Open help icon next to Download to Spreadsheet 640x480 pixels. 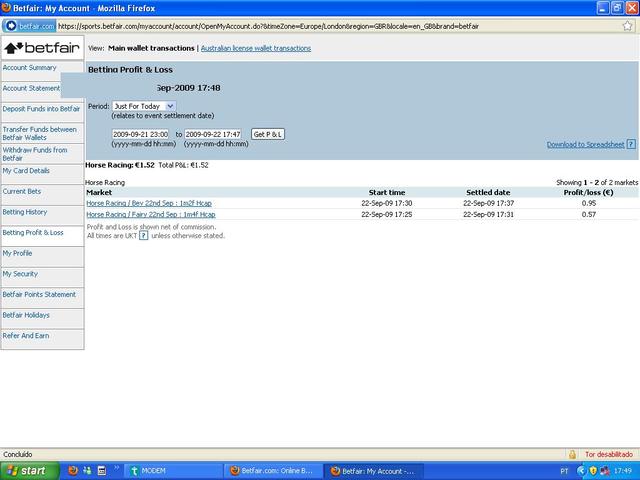[631, 144]
